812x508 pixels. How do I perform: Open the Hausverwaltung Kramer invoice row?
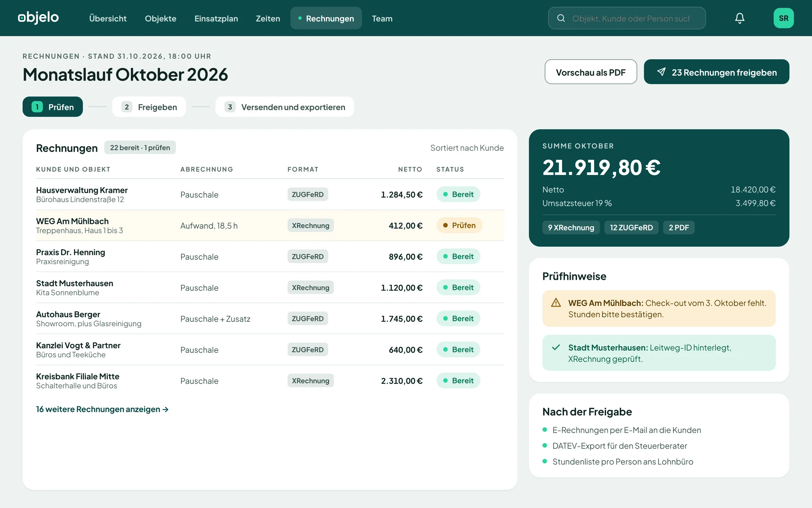click(x=270, y=194)
